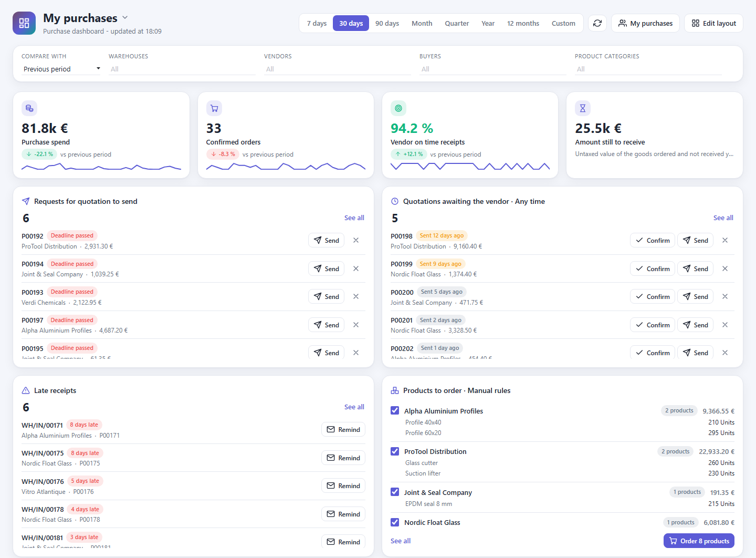Uncheck Joint & Seal Company vendor checkbox
Viewport: 756px width, 558px height.
coord(395,492)
